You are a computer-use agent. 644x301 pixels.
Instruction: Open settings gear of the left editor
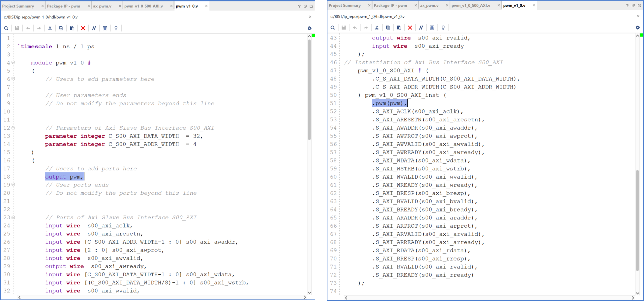[310, 28]
